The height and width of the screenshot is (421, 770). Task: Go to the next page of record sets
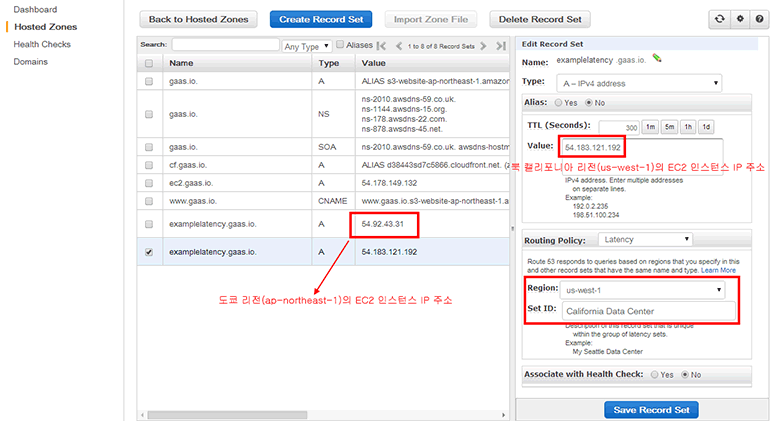[484, 46]
